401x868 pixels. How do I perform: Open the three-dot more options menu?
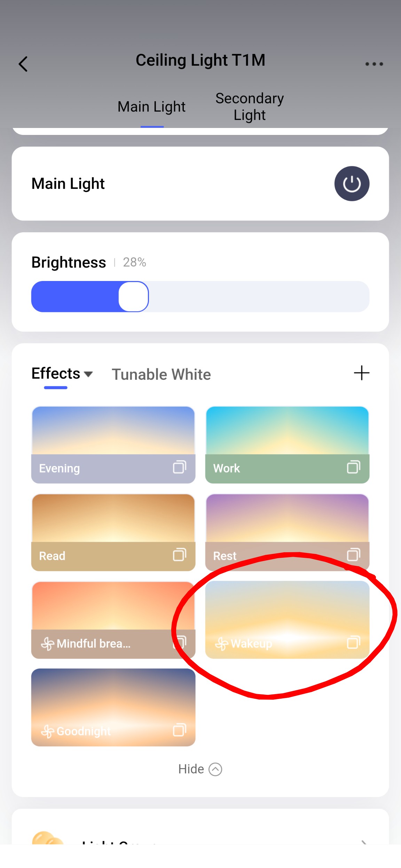pos(374,64)
